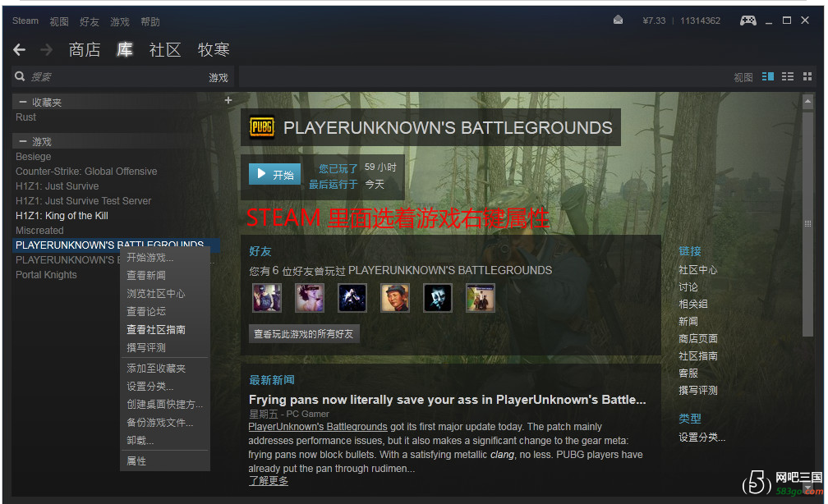The height and width of the screenshot is (504, 828).
Task: Launch Big Picture mode via controller icon
Action: [x=747, y=20]
